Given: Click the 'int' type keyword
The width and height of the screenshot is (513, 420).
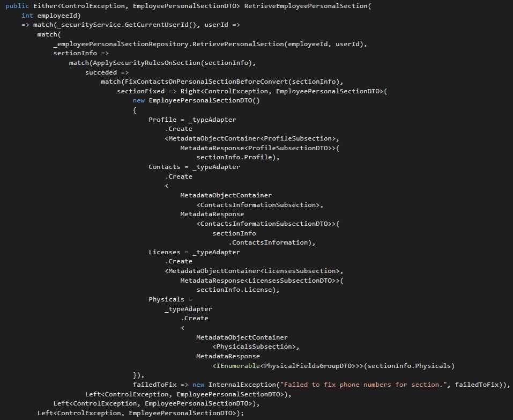Looking at the screenshot, I should [x=27, y=16].
